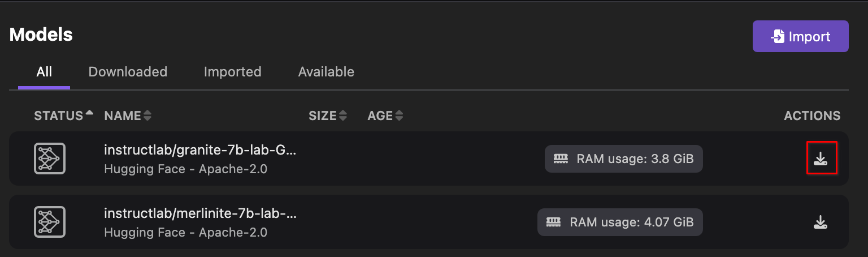The image size is (868, 257).
Task: Switch to the Downloaded tab
Action: pos(128,72)
